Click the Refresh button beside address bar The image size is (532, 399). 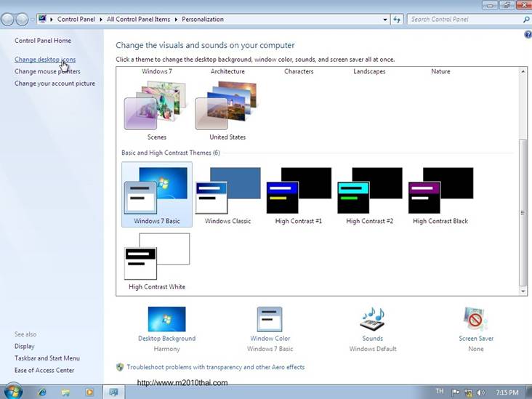(x=397, y=20)
